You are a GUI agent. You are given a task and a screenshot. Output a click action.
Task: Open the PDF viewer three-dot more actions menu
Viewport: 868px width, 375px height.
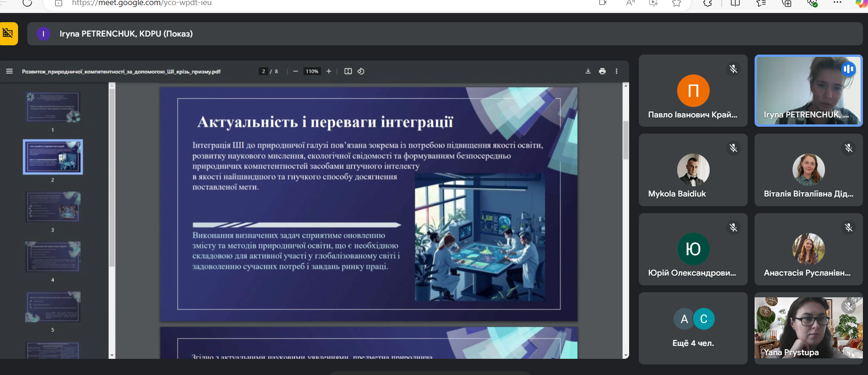pos(617,71)
